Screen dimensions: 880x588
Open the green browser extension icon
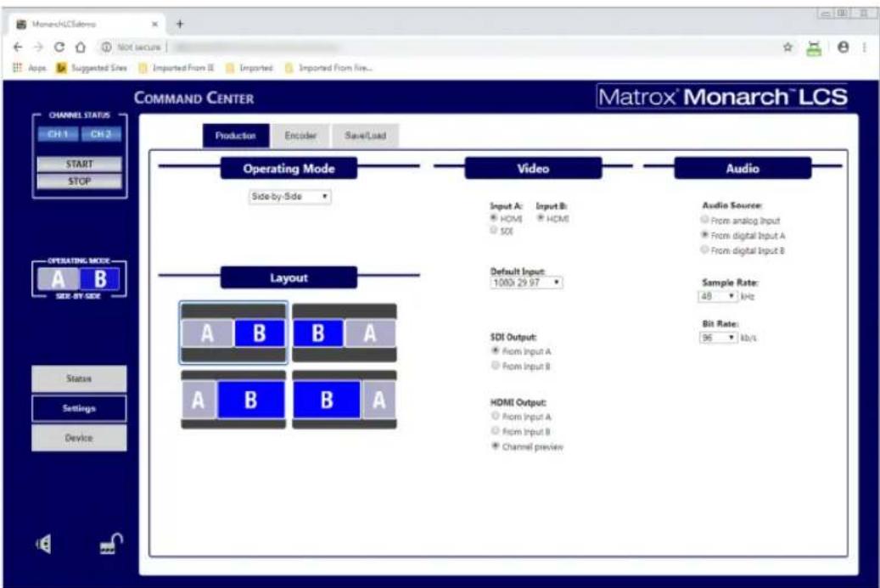click(x=814, y=48)
